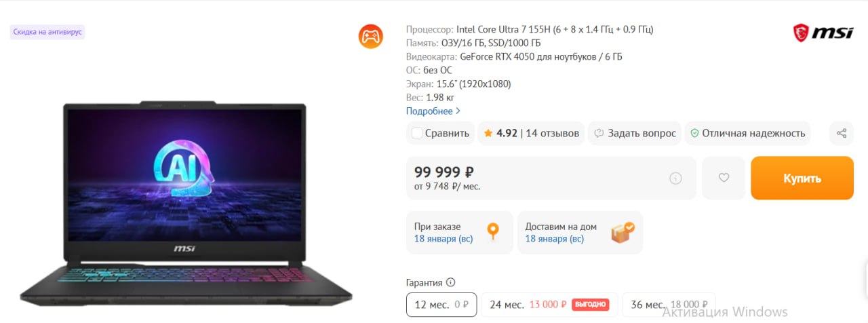The image size is (868, 323).
Task: Click the orange Купить buy button
Action: pyautogui.click(x=802, y=178)
